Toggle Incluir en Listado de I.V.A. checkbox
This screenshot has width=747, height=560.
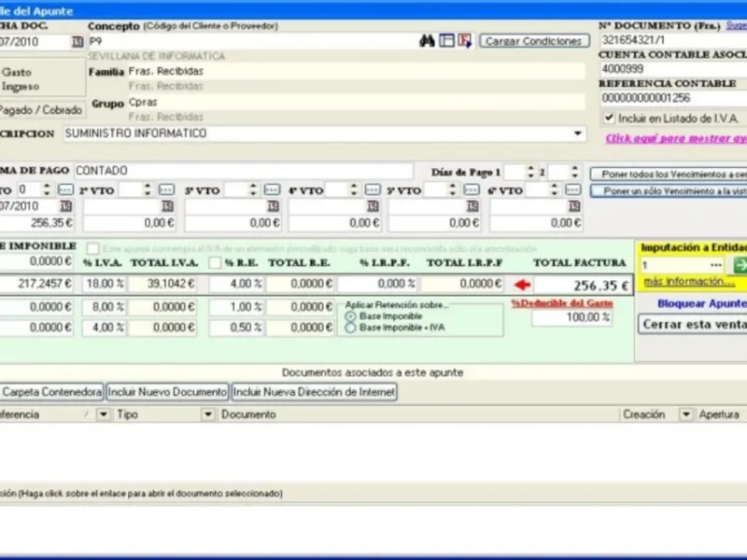point(610,119)
